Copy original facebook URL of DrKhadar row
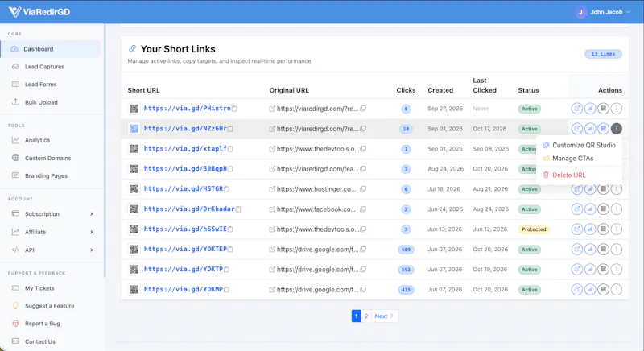This screenshot has width=644, height=351. click(363, 209)
